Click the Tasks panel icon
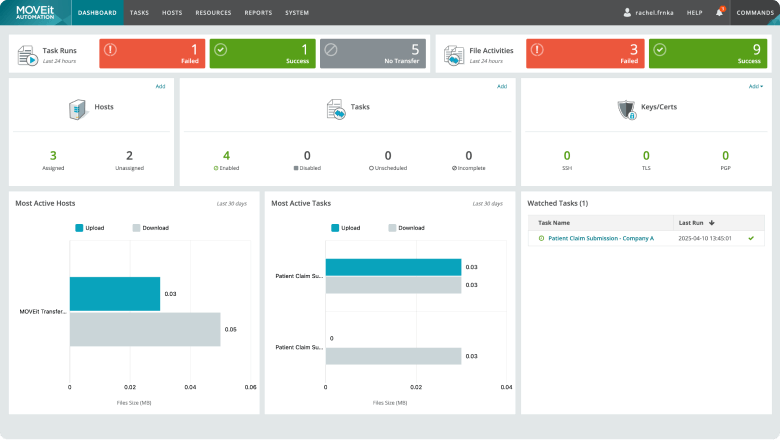780x440 pixels. click(x=336, y=109)
